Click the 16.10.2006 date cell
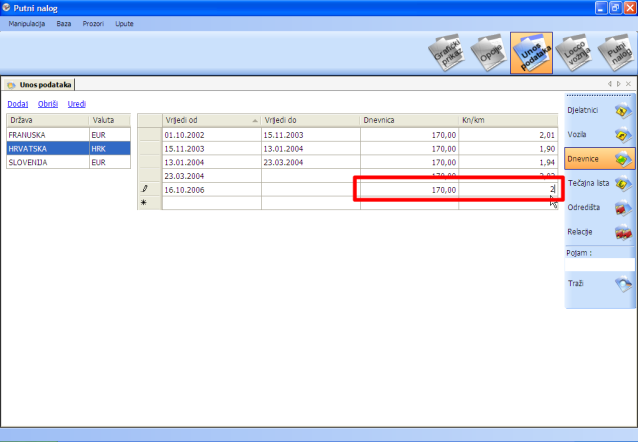Viewport: 639px width, 442px height. tap(212, 190)
